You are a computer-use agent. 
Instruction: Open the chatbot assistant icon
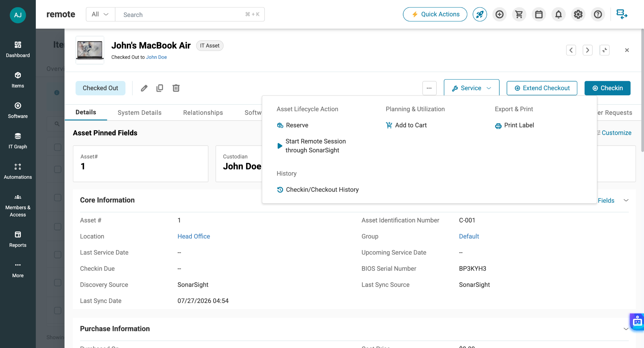pos(637,322)
